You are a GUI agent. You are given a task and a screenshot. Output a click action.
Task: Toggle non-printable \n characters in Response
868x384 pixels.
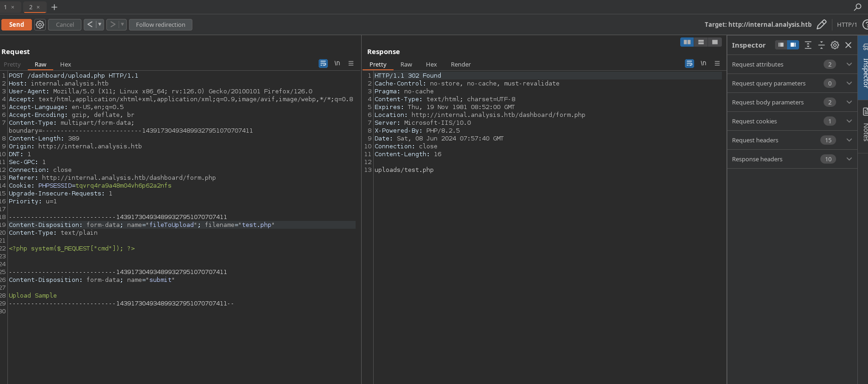coord(703,63)
